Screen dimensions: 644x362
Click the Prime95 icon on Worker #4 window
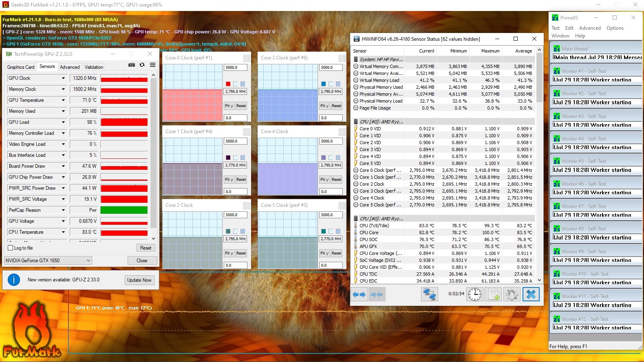[x=556, y=138]
